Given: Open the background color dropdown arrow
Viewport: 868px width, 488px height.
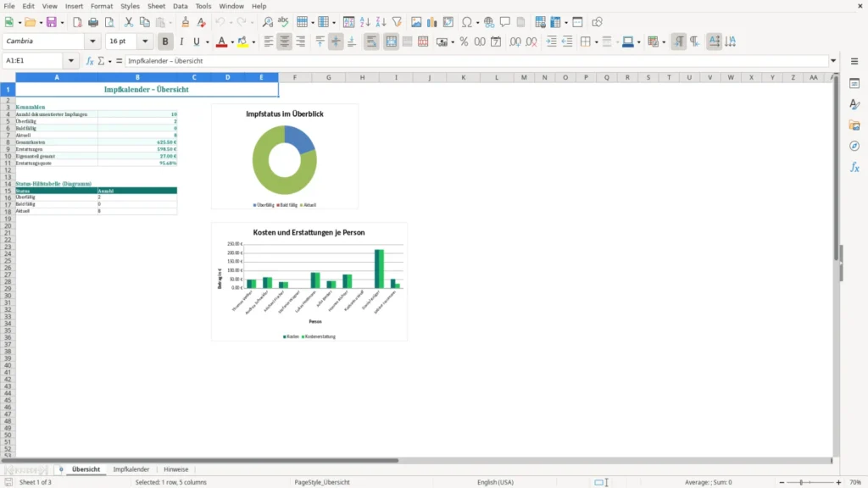Looking at the screenshot, I should pyautogui.click(x=253, y=42).
